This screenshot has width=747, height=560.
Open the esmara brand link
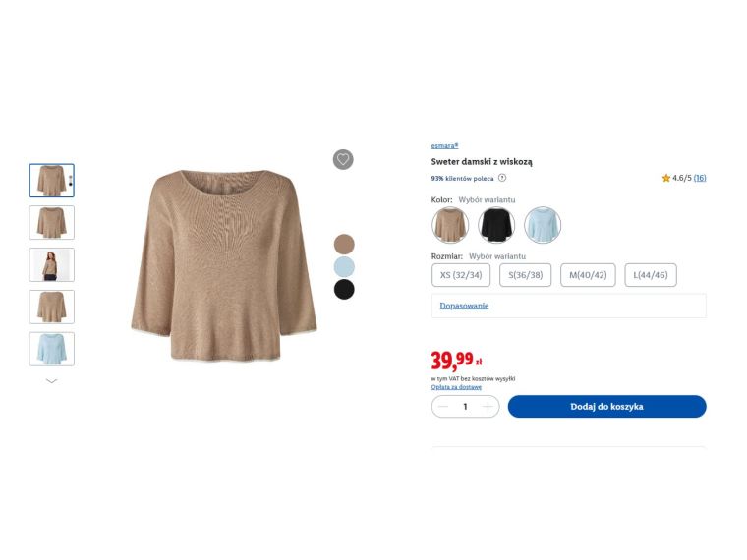pyautogui.click(x=444, y=146)
